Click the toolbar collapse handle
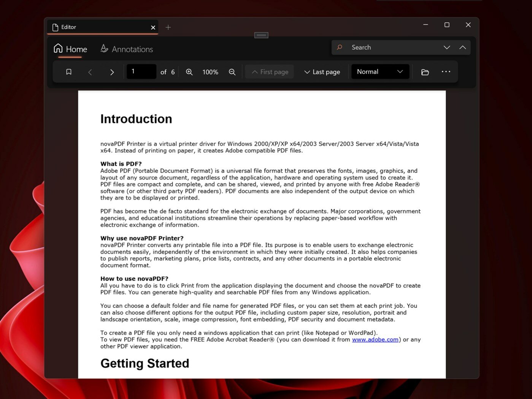532x399 pixels. pyautogui.click(x=261, y=35)
